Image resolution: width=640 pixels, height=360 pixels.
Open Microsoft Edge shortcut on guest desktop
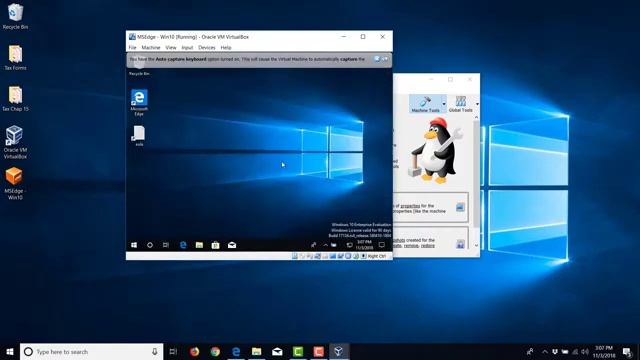(x=139, y=102)
